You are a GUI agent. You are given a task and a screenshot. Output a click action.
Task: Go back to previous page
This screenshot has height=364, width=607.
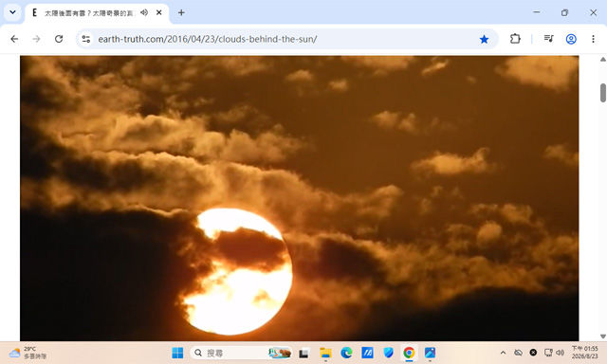coord(14,39)
